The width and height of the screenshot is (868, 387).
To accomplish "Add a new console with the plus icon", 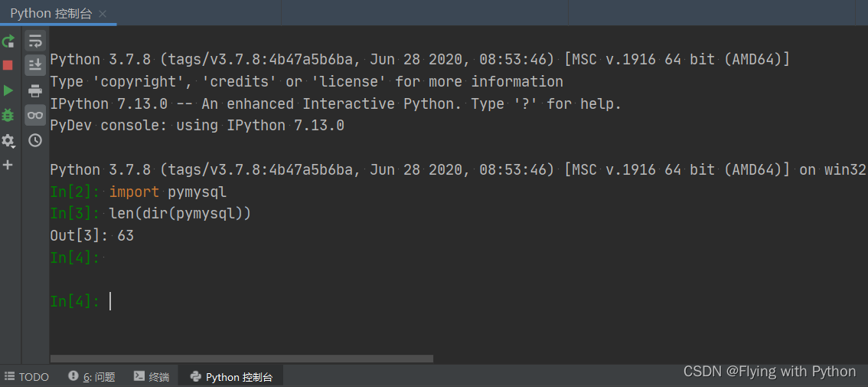I will tap(8, 165).
